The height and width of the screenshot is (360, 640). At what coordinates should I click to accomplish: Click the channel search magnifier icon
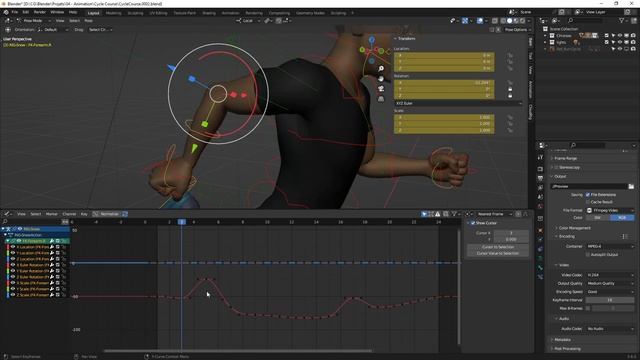click(5, 222)
